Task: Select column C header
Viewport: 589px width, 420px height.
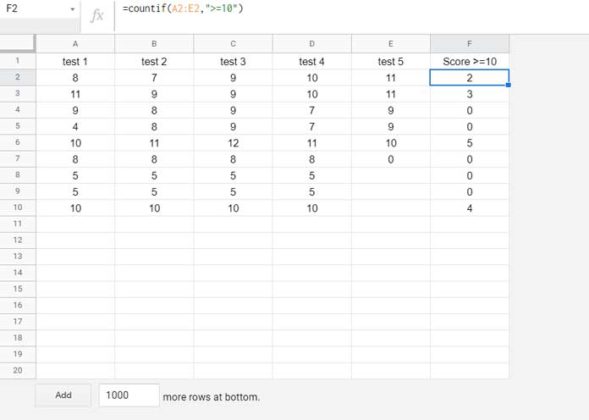Action: pyautogui.click(x=233, y=44)
